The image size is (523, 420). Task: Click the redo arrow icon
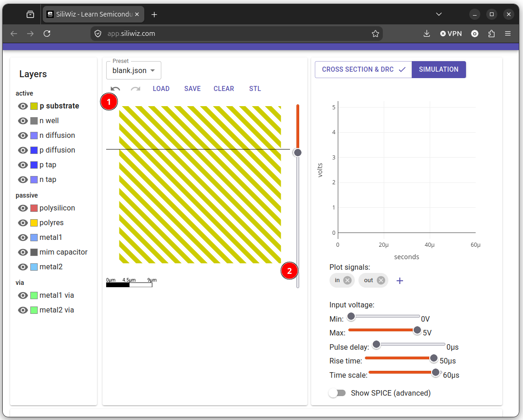coord(136,89)
